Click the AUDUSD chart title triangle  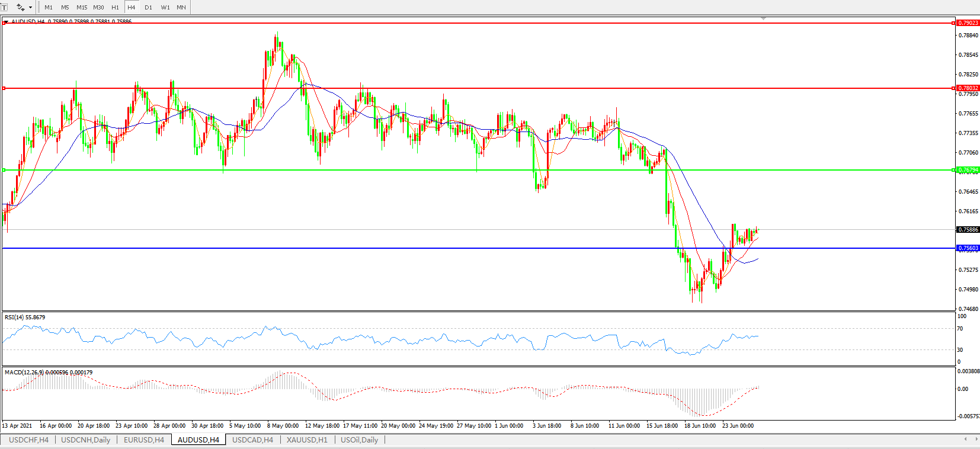click(6, 21)
